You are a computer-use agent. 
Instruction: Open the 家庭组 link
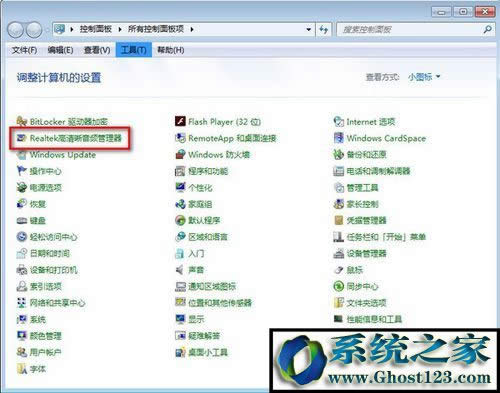click(200, 204)
